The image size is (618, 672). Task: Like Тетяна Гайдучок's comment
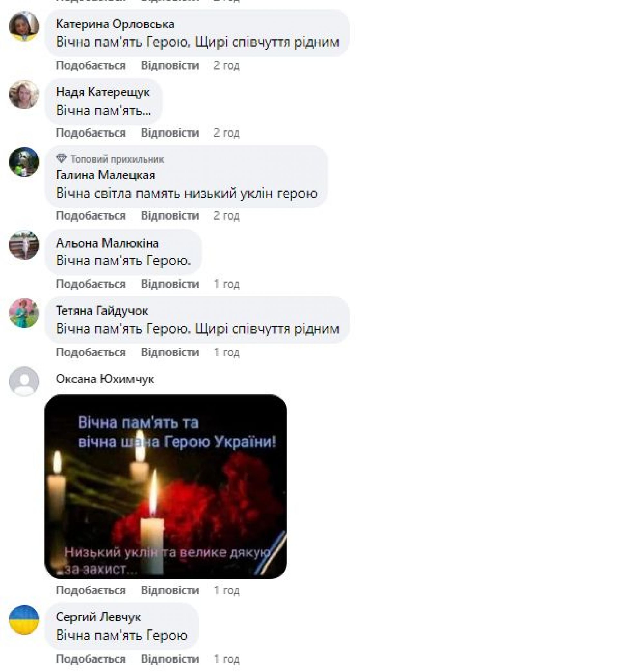91,352
